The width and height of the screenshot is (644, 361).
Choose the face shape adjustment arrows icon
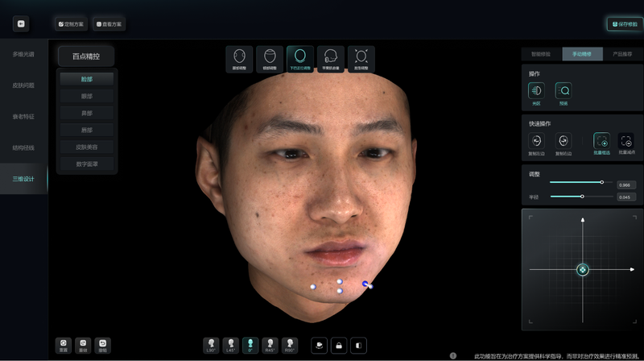point(361,59)
